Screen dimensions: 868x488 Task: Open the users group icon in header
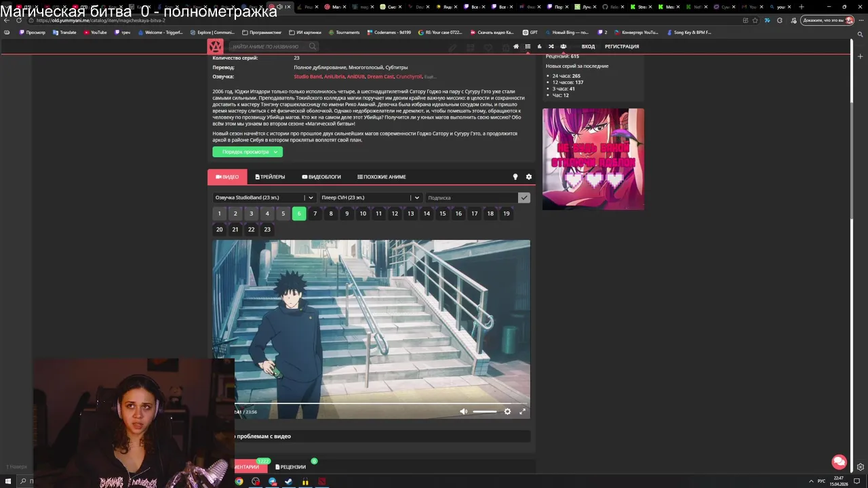pyautogui.click(x=563, y=47)
